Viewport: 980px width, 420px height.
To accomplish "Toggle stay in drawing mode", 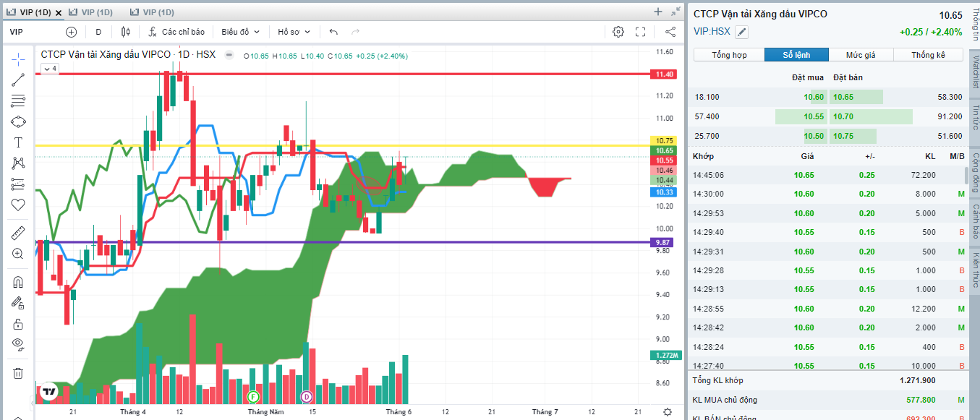I will pyautogui.click(x=18, y=302).
